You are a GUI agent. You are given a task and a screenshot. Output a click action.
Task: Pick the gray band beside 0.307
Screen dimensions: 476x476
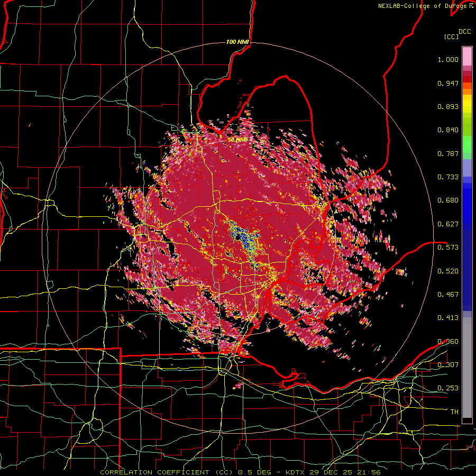[x=467, y=368]
